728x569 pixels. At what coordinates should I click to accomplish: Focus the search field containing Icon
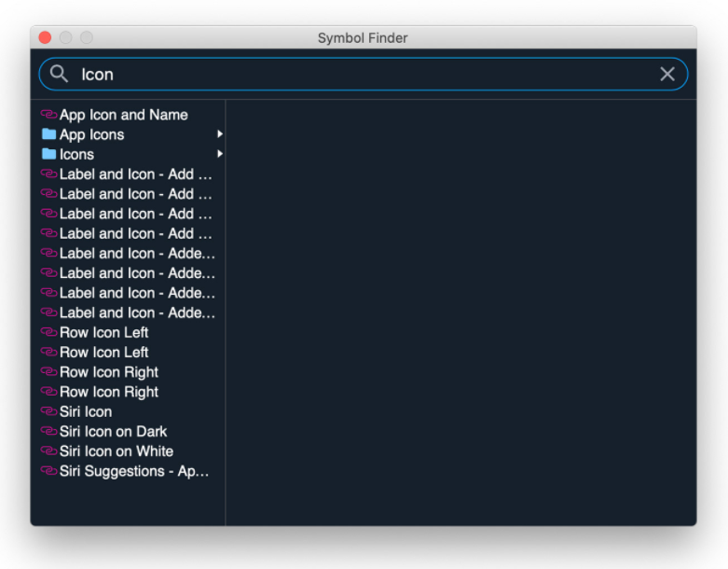click(364, 74)
